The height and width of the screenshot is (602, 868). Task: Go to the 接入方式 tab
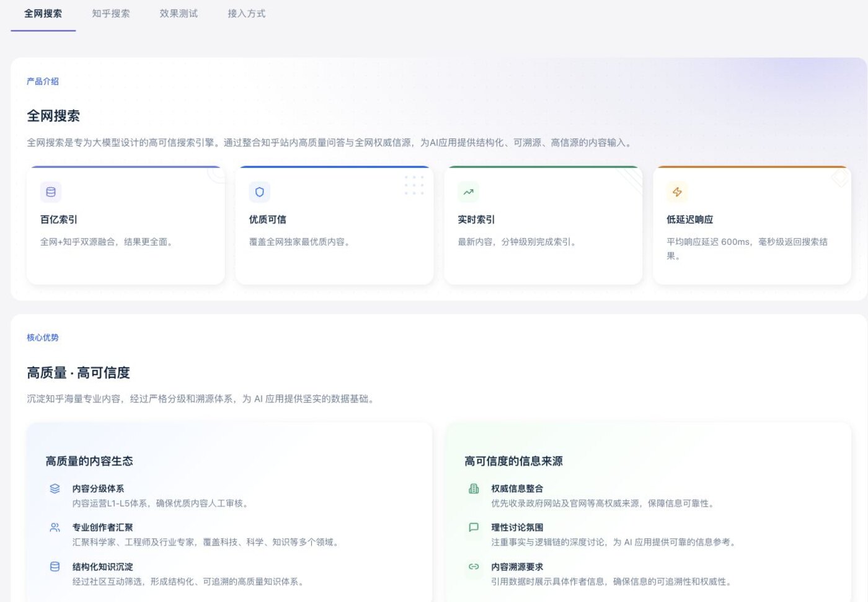pos(246,14)
